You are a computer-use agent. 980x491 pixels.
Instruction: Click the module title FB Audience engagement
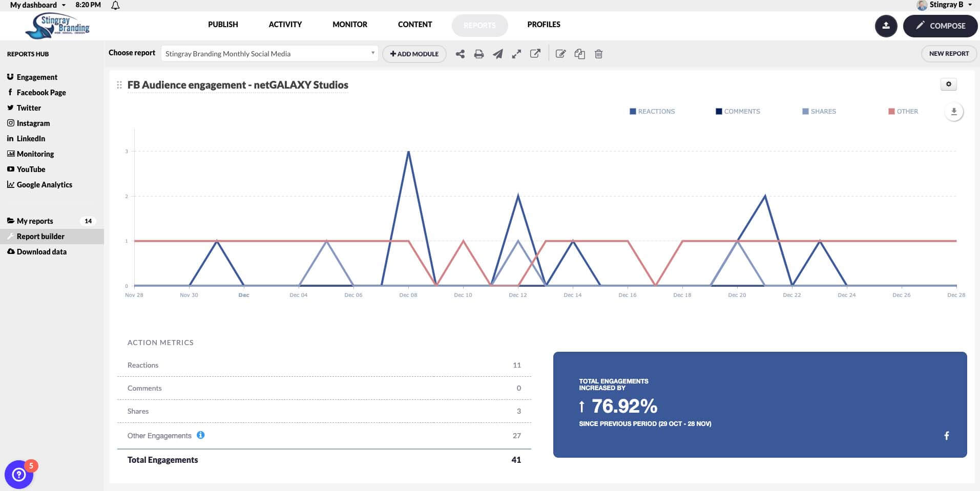tap(238, 85)
